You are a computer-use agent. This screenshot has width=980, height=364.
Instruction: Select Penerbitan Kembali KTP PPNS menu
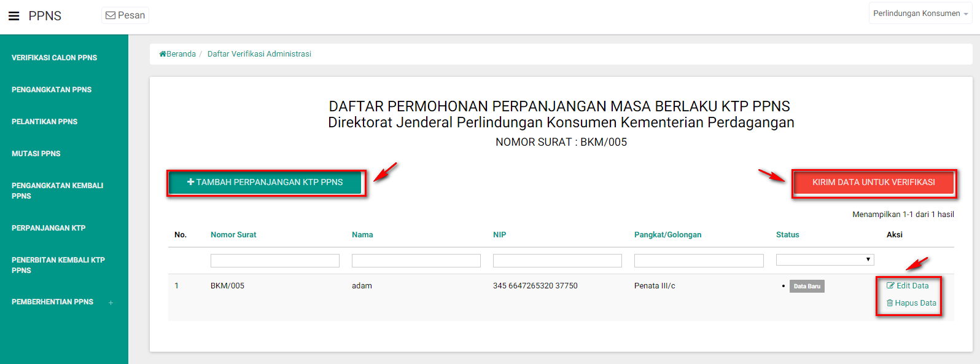click(58, 265)
